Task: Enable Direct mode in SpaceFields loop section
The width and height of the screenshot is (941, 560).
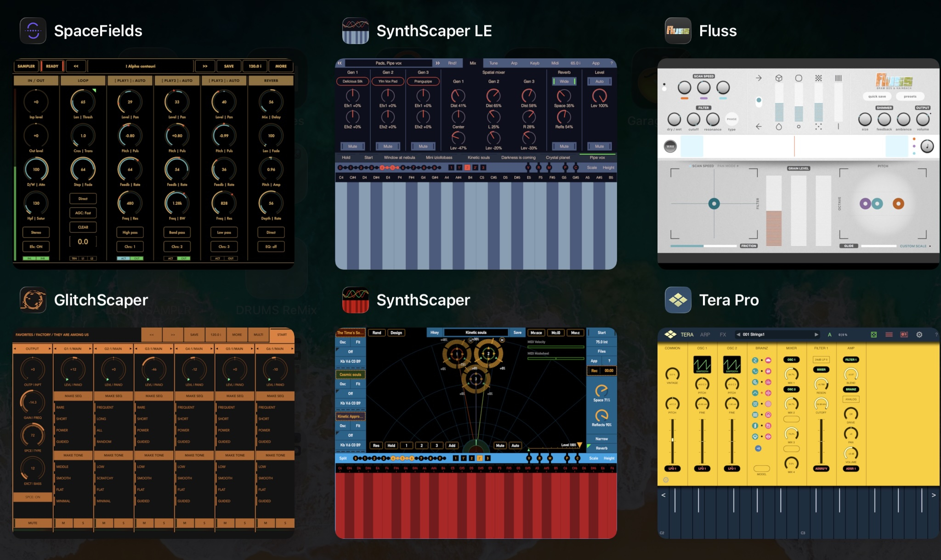Action: (84, 198)
